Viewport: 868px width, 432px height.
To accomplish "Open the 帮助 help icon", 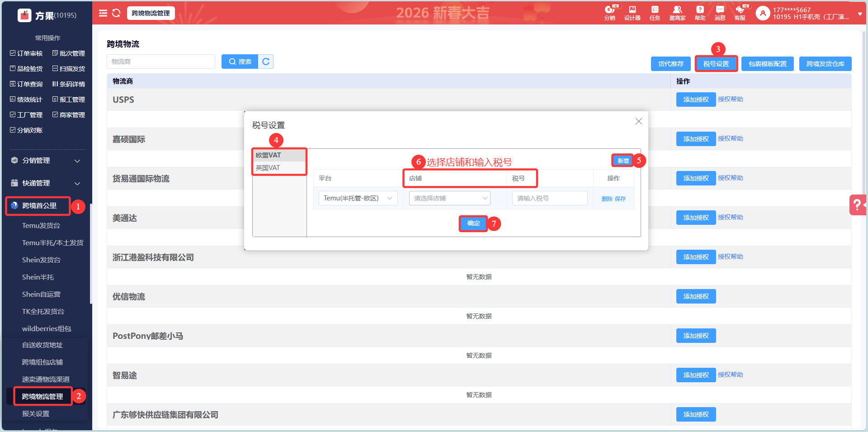I will (x=700, y=13).
